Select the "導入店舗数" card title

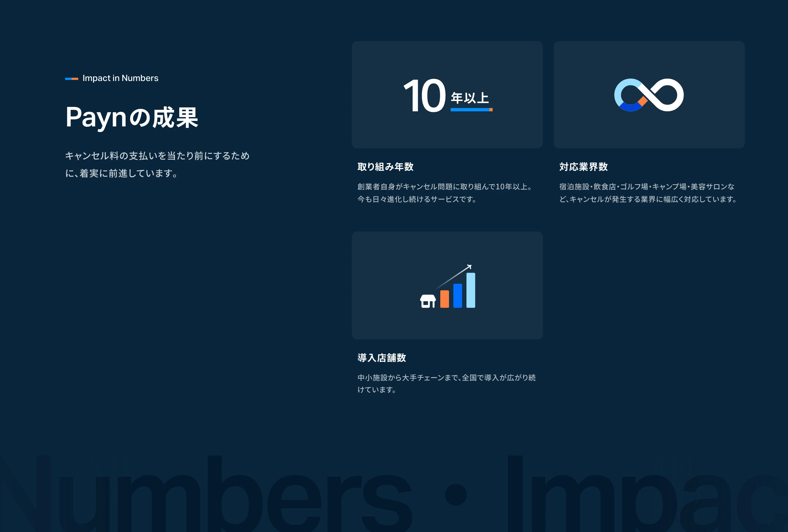click(382, 358)
